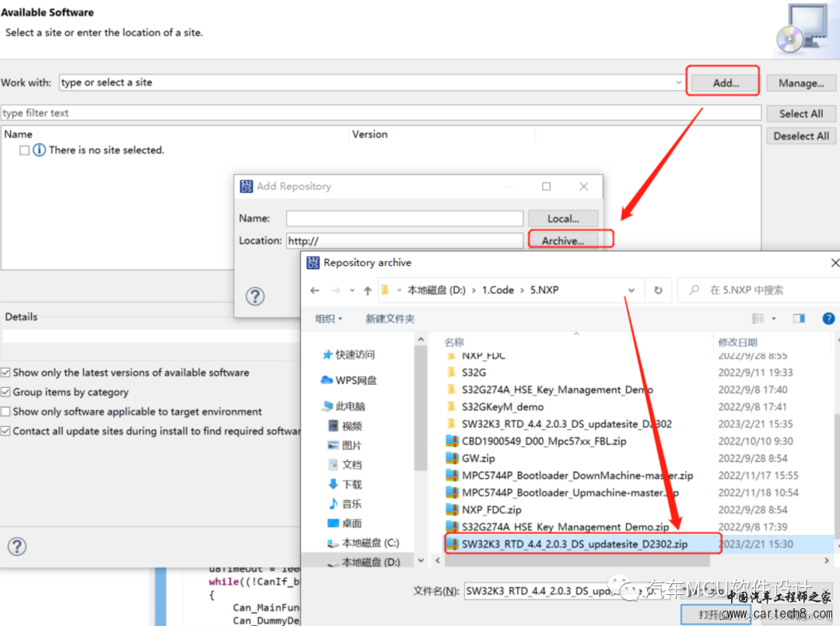Select 本地磁盘 (D:) in the sidebar
This screenshot has width=840, height=626.
[363, 561]
